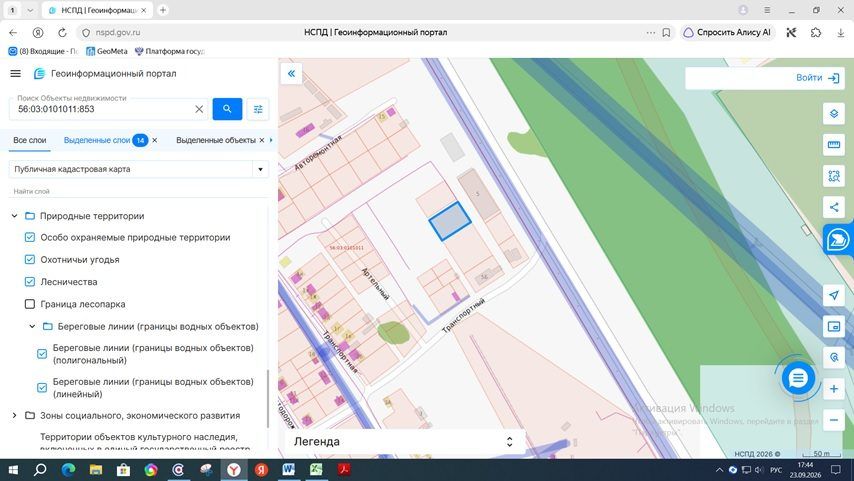The width and height of the screenshot is (854, 481).
Task: Collapse the left panel with double chevron
Action: (291, 74)
